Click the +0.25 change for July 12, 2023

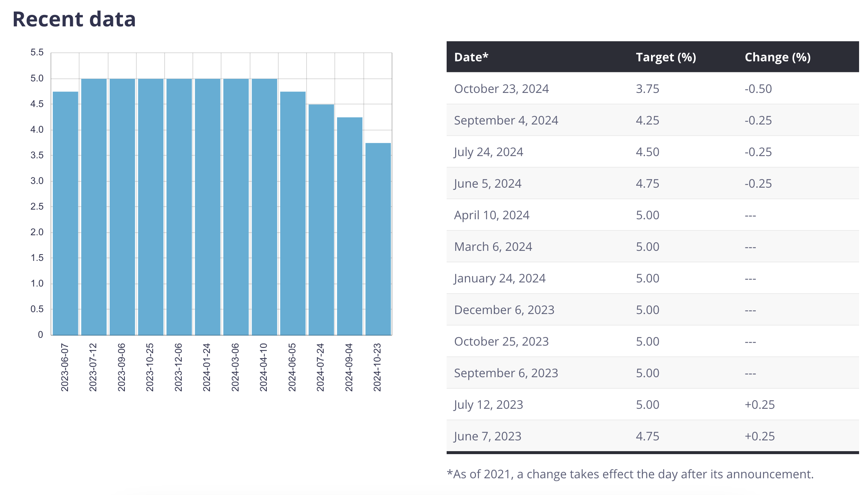(x=759, y=405)
